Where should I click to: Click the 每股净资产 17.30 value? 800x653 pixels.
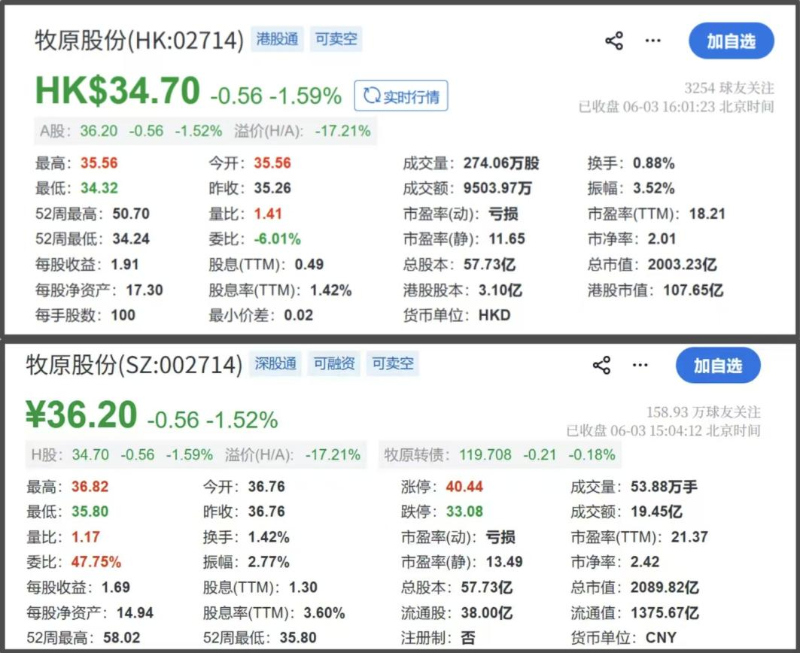click(x=144, y=290)
